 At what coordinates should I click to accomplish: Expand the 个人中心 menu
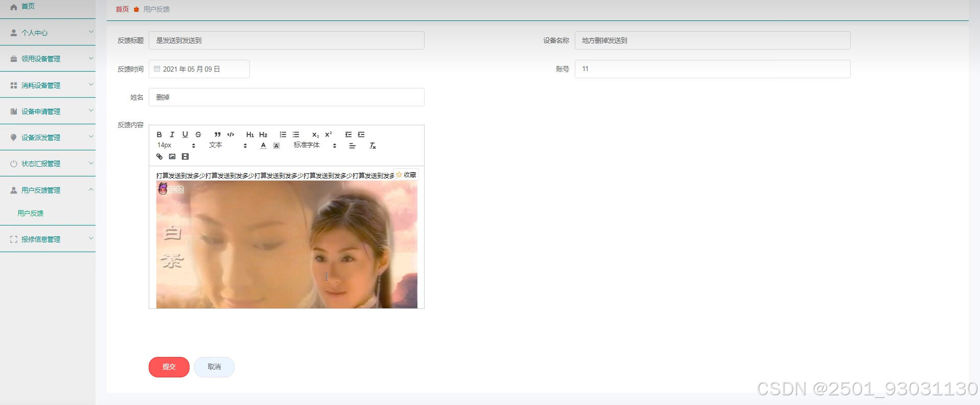48,32
